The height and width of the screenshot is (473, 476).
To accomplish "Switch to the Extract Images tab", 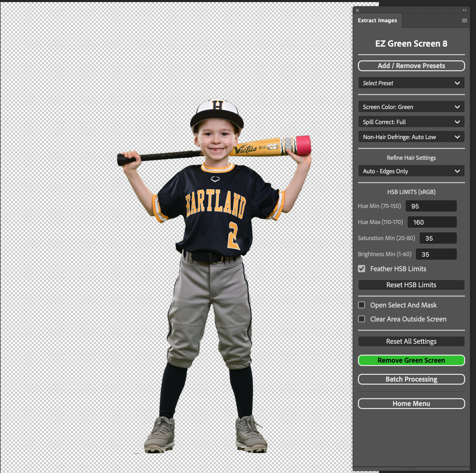I will pos(377,20).
